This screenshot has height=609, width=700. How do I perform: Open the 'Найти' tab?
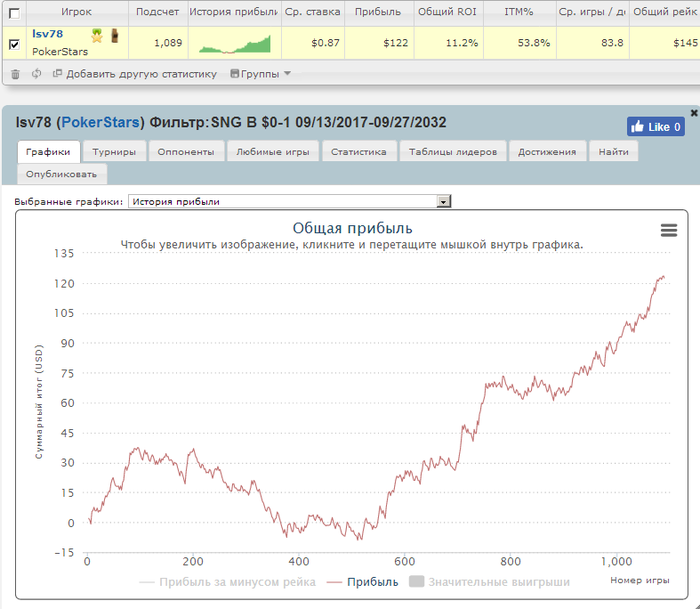(614, 152)
